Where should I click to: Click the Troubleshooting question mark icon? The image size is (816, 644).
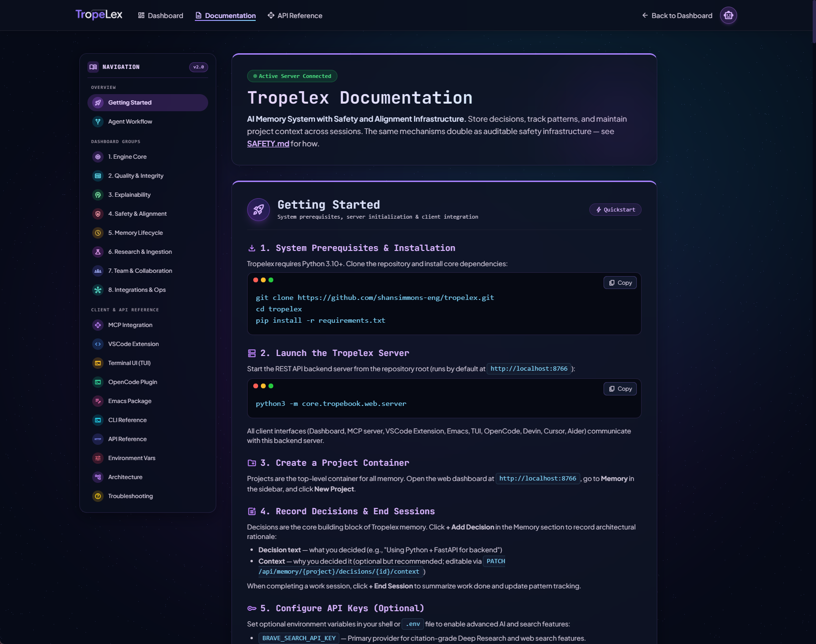coord(98,496)
